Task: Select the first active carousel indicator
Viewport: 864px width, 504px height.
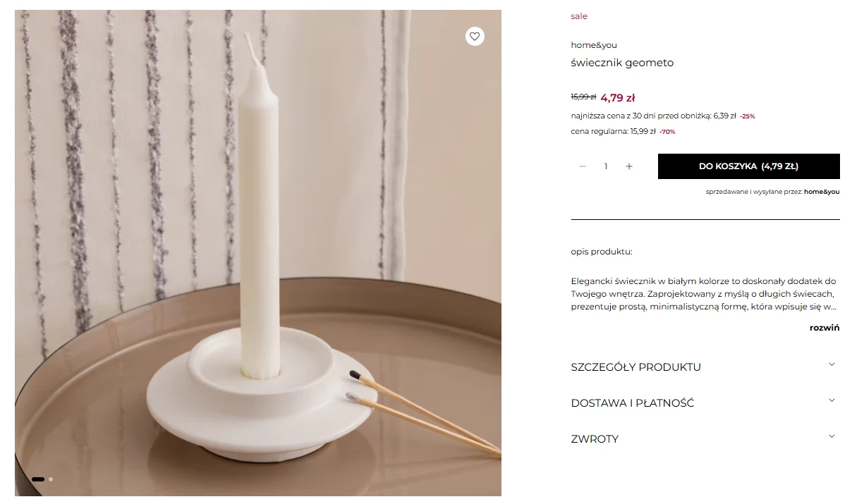Action: pos(38,479)
